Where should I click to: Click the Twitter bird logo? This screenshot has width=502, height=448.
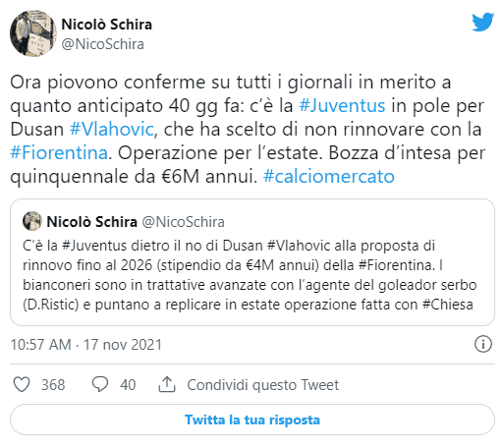(x=482, y=22)
